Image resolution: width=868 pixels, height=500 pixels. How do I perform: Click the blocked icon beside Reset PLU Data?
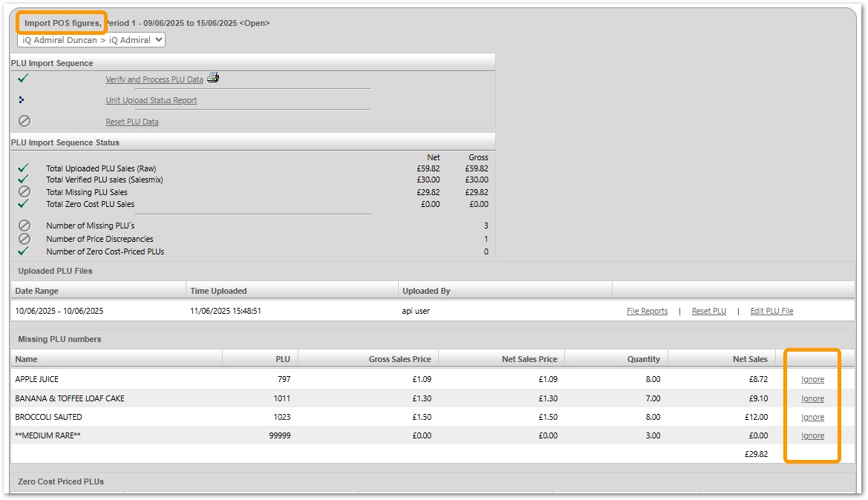coord(25,121)
